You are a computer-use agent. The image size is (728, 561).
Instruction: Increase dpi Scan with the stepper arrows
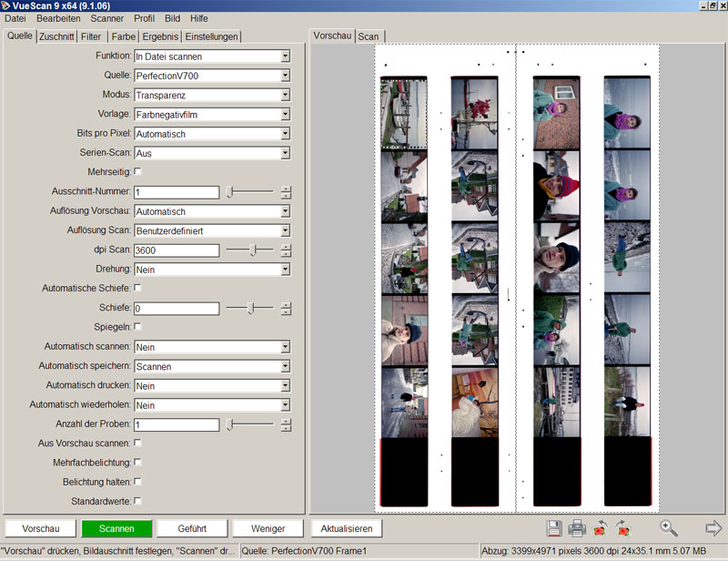click(286, 247)
